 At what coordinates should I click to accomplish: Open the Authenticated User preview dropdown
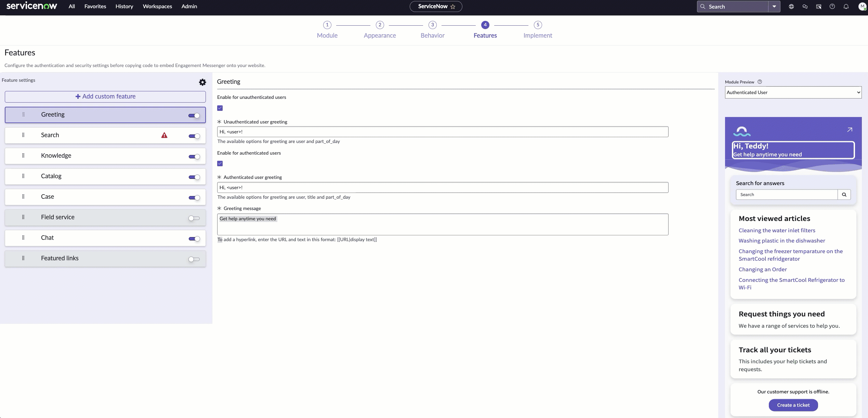pyautogui.click(x=793, y=92)
